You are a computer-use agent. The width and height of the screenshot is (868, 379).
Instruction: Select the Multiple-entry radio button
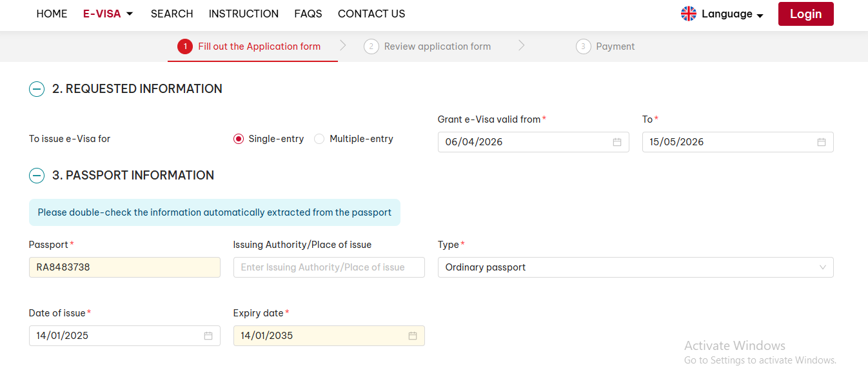[x=319, y=139]
